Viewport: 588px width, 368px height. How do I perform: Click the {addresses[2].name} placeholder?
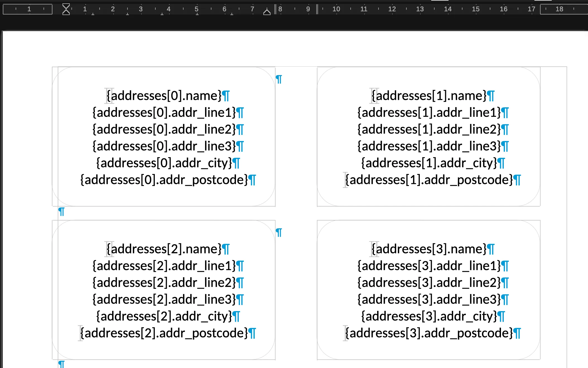tap(164, 249)
